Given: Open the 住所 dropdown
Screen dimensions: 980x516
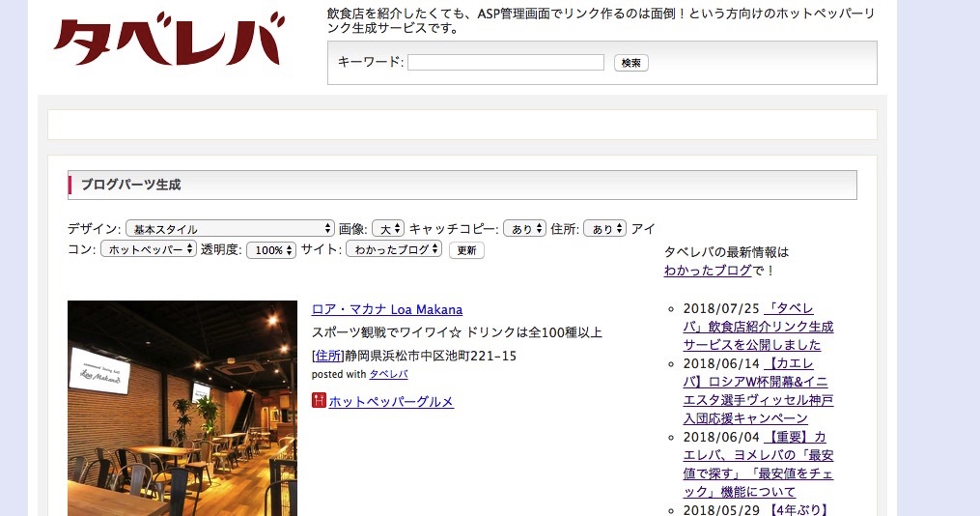Looking at the screenshot, I should coord(604,229).
